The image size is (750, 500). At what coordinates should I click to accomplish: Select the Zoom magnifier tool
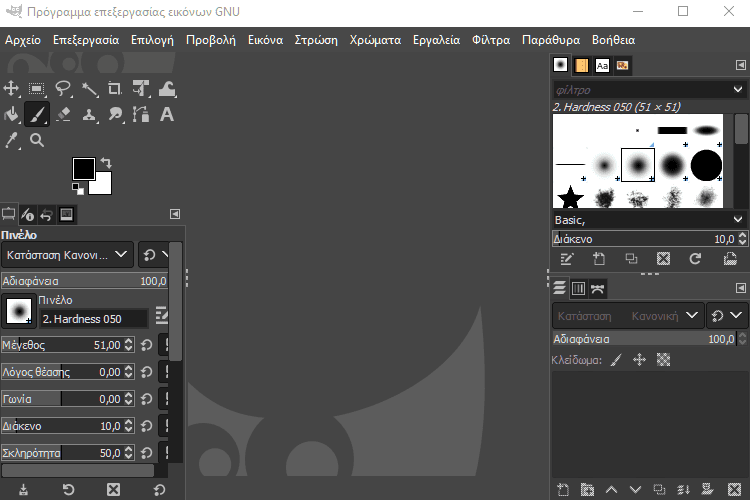[37, 140]
